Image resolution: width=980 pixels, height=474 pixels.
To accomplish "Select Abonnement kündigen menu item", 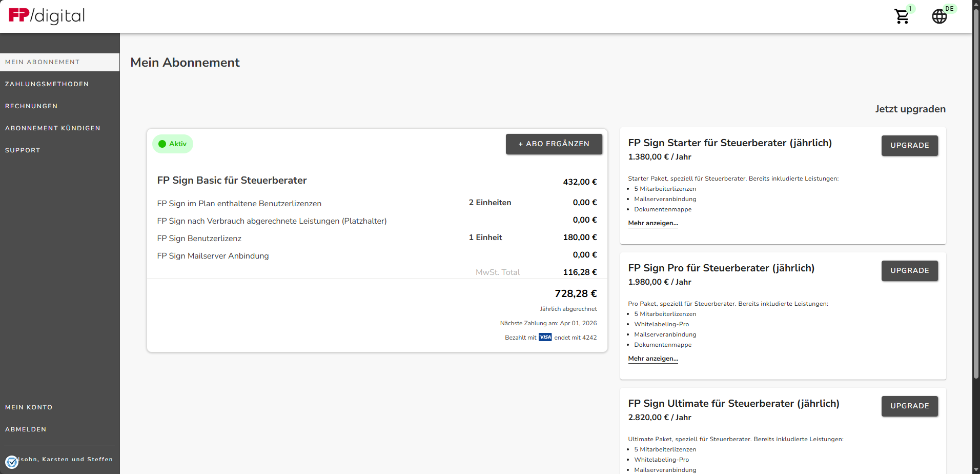I will click(52, 128).
